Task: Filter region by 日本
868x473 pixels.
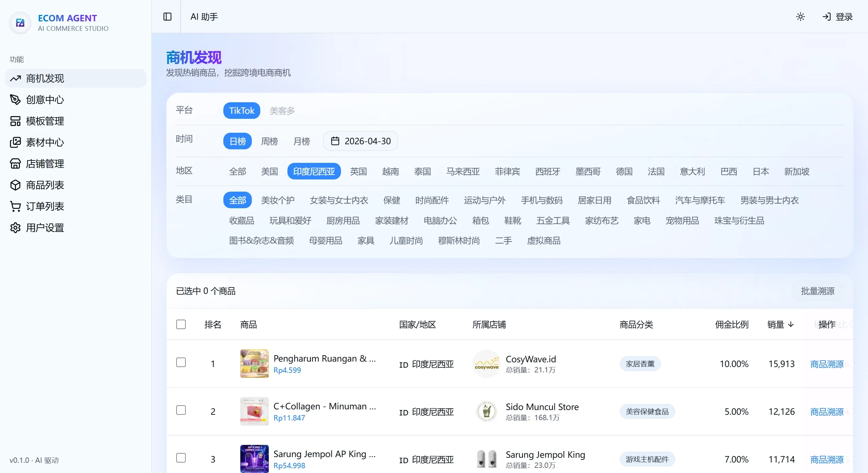Action: point(761,171)
